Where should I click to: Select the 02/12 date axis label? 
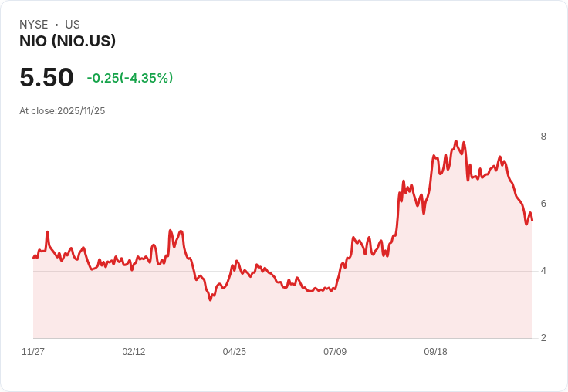134,352
